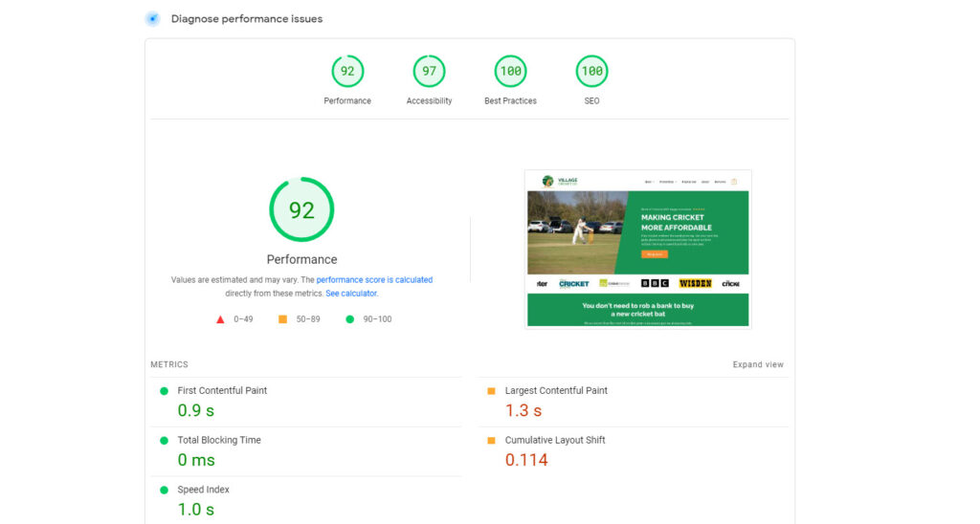The width and height of the screenshot is (980, 524).
Task: Open 'performance score is calculated' link
Action: pos(374,280)
